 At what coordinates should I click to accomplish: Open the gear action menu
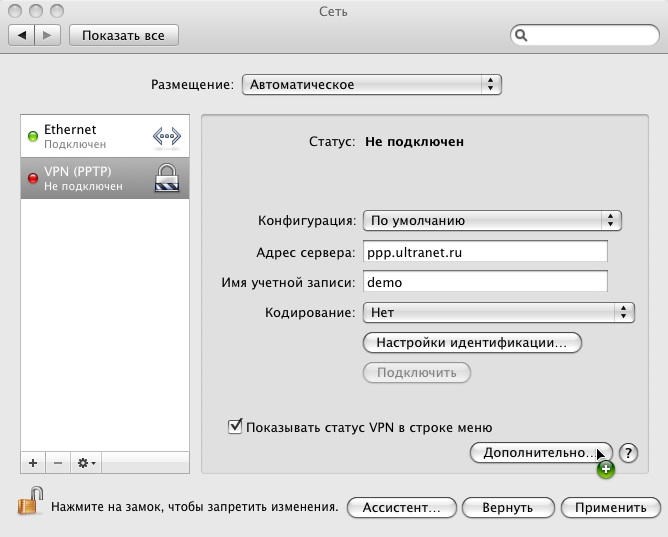pyautogui.click(x=86, y=463)
